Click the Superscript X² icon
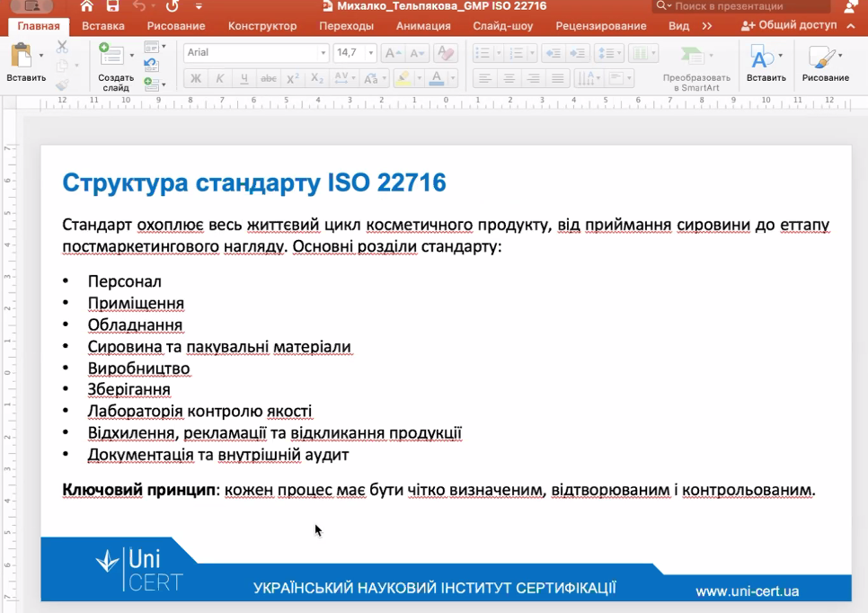 coord(293,79)
